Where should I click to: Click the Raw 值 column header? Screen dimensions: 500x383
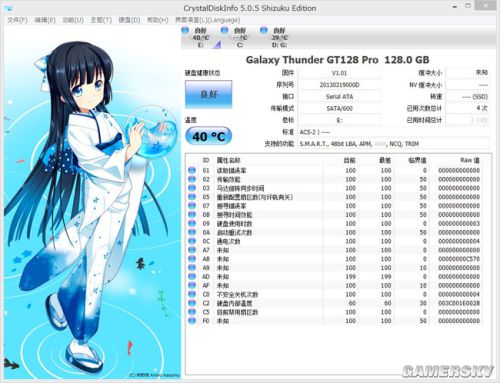470,160
